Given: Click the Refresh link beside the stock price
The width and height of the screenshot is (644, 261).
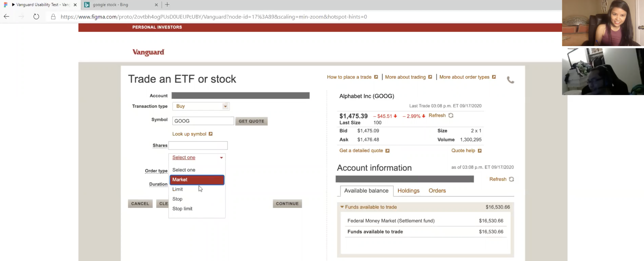Looking at the screenshot, I should coord(437,115).
